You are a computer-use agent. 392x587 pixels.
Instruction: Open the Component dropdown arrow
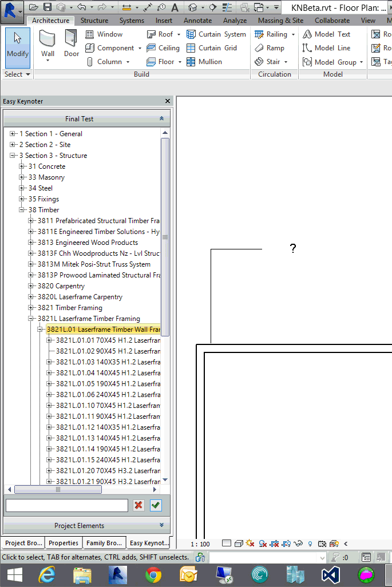(140, 48)
